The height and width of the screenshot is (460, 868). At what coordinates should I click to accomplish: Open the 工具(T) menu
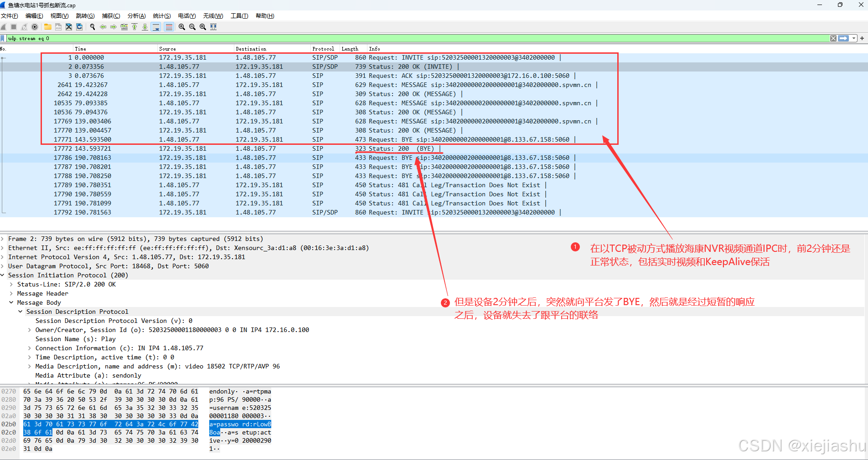tap(239, 16)
